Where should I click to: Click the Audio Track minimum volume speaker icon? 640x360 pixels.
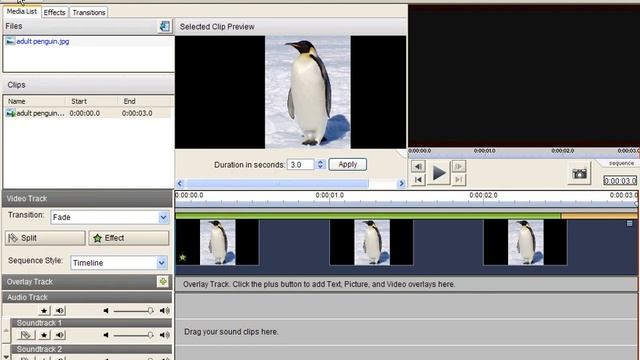pyautogui.click(x=106, y=311)
